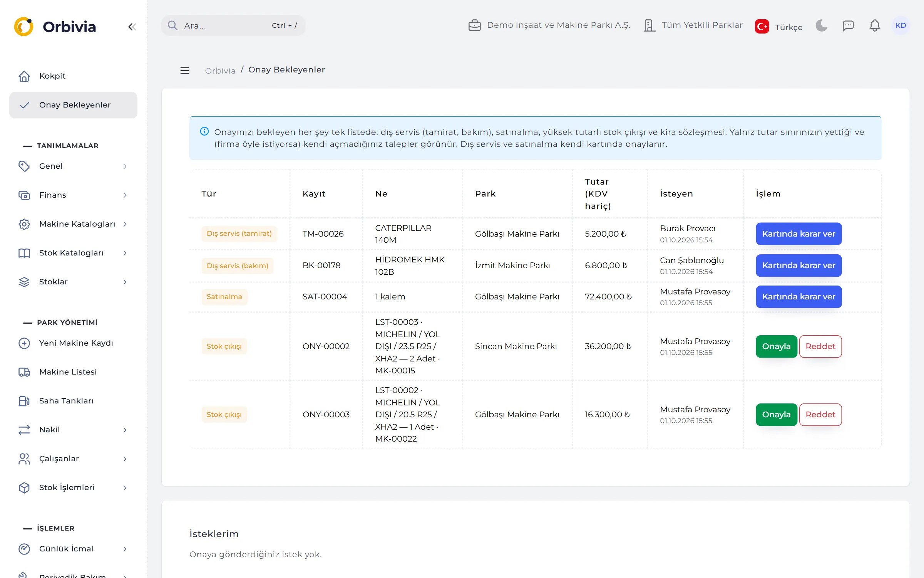Viewport: 924px width, 578px height.
Task: Click the Saha Tankları fuel pump icon
Action: [x=24, y=401]
